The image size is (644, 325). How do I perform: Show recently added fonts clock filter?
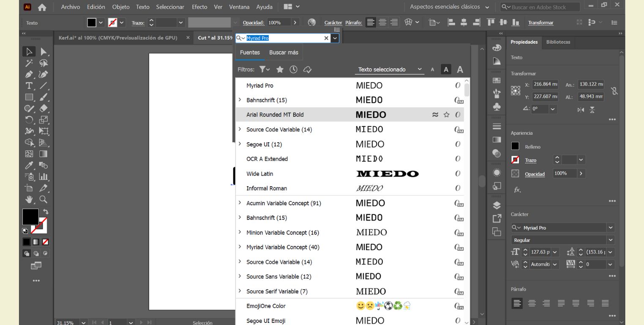point(293,69)
